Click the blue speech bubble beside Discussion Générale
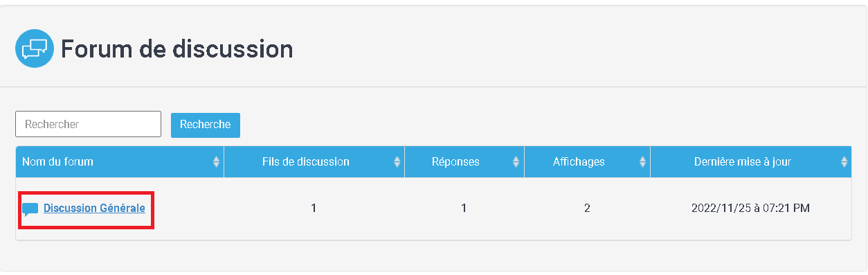868x275 pixels. pyautogui.click(x=30, y=209)
